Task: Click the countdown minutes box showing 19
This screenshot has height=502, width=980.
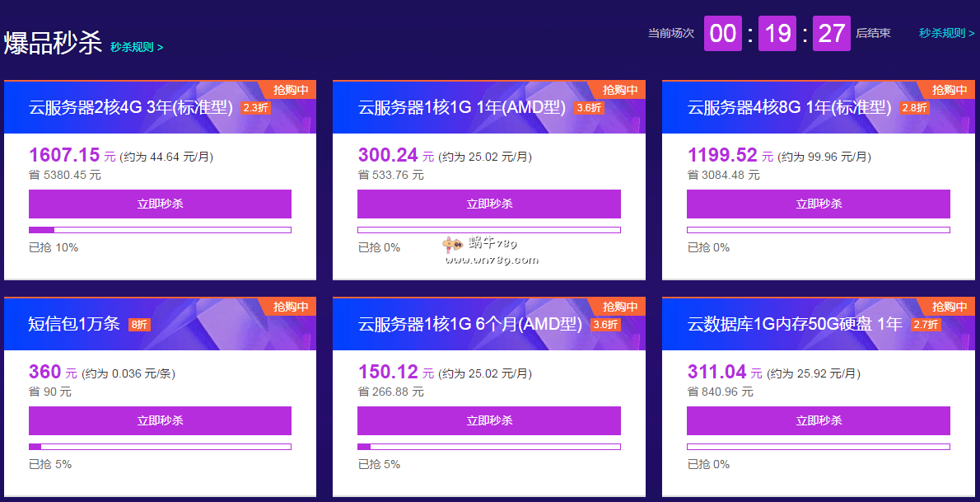Action: (777, 33)
